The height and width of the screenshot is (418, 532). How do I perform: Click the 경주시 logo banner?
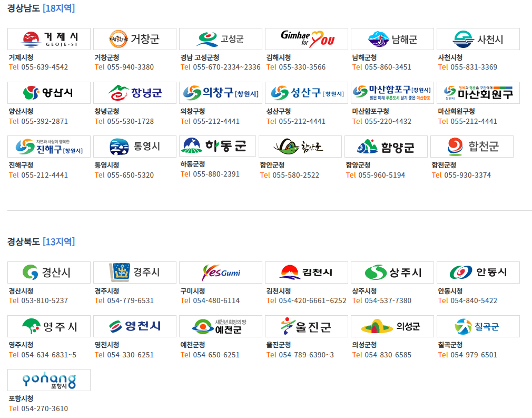(x=135, y=273)
